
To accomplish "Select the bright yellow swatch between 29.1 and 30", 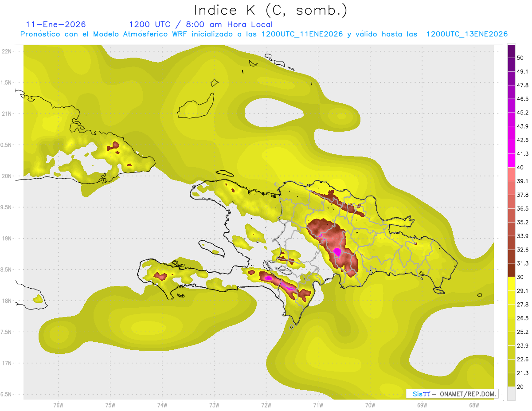I will pyautogui.click(x=511, y=284).
